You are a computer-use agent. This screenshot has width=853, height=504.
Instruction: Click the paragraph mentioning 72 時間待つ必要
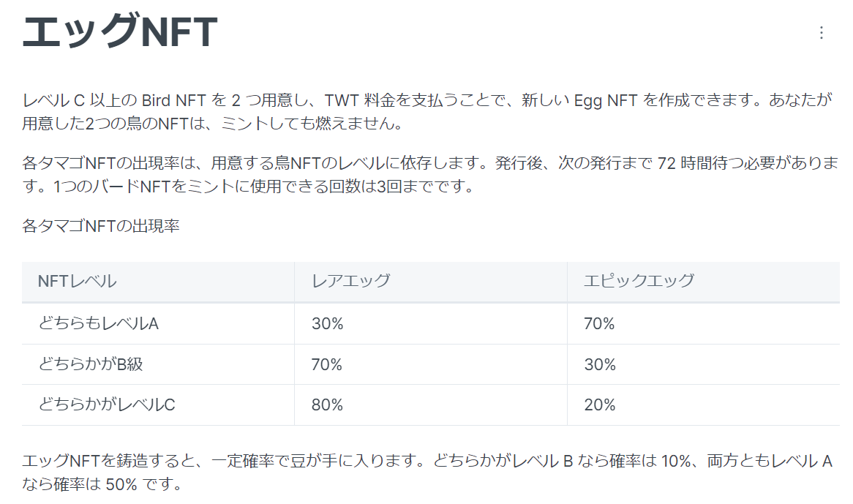pyautogui.click(x=430, y=174)
